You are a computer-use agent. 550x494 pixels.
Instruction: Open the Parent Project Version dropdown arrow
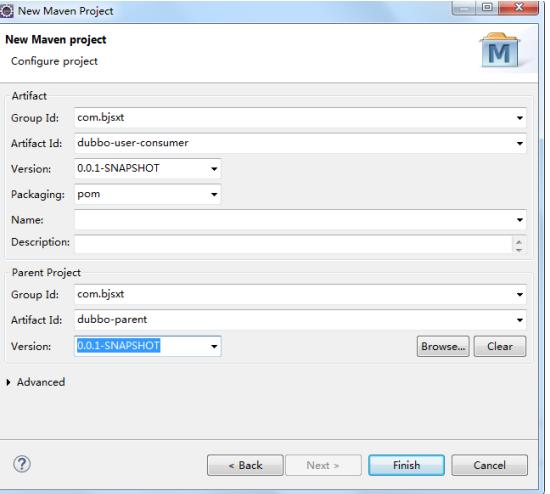(x=214, y=346)
